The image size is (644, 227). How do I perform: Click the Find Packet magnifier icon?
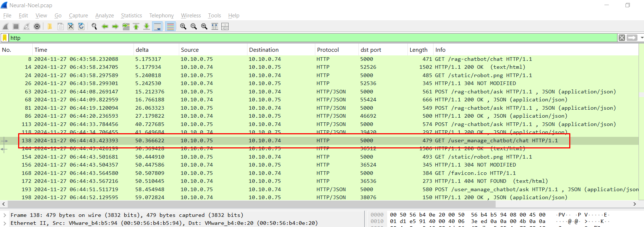[x=94, y=26]
